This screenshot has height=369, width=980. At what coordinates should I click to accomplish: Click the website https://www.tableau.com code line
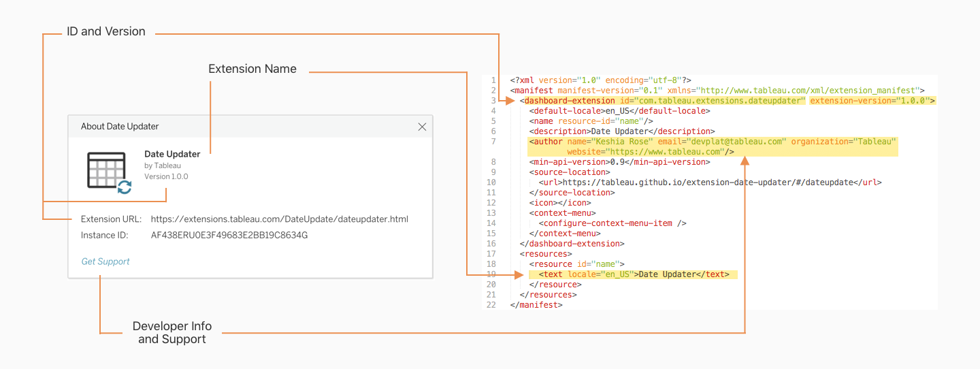650,152
